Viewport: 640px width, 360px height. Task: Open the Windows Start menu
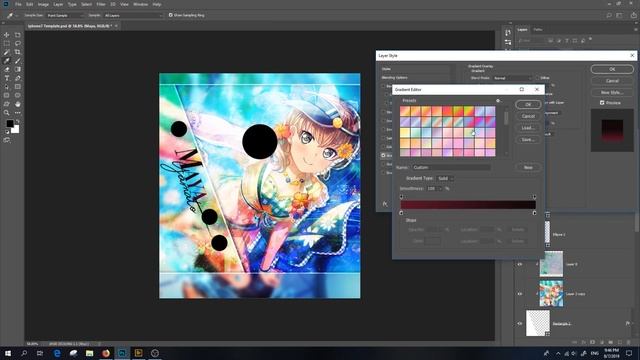(8, 353)
